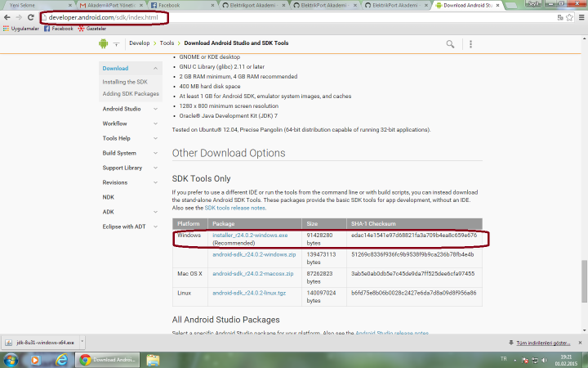588x368 pixels.
Task: Close the Facebook tab
Action: click(x=212, y=5)
